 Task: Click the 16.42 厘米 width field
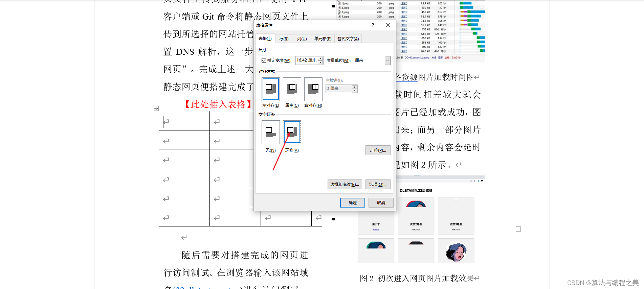pyautogui.click(x=307, y=61)
